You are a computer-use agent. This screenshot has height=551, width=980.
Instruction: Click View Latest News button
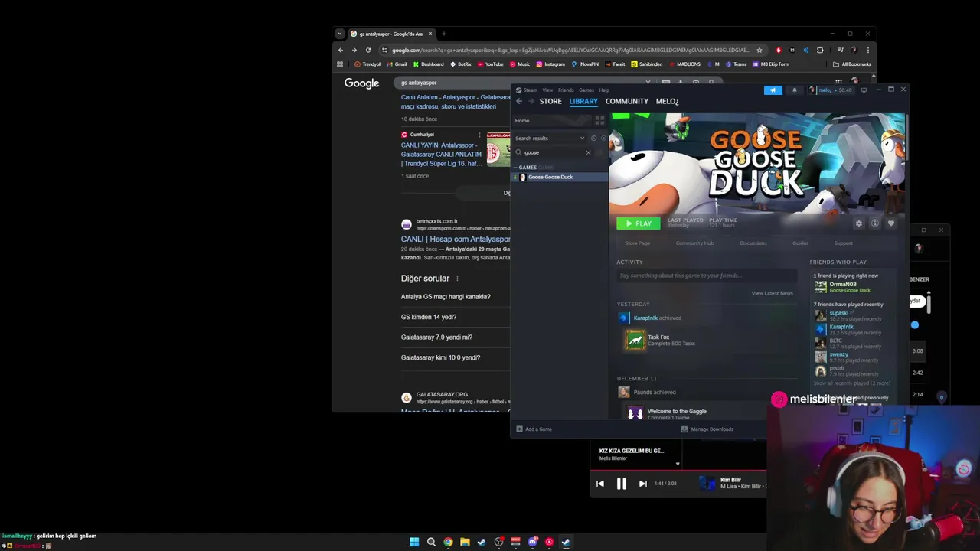[772, 293]
